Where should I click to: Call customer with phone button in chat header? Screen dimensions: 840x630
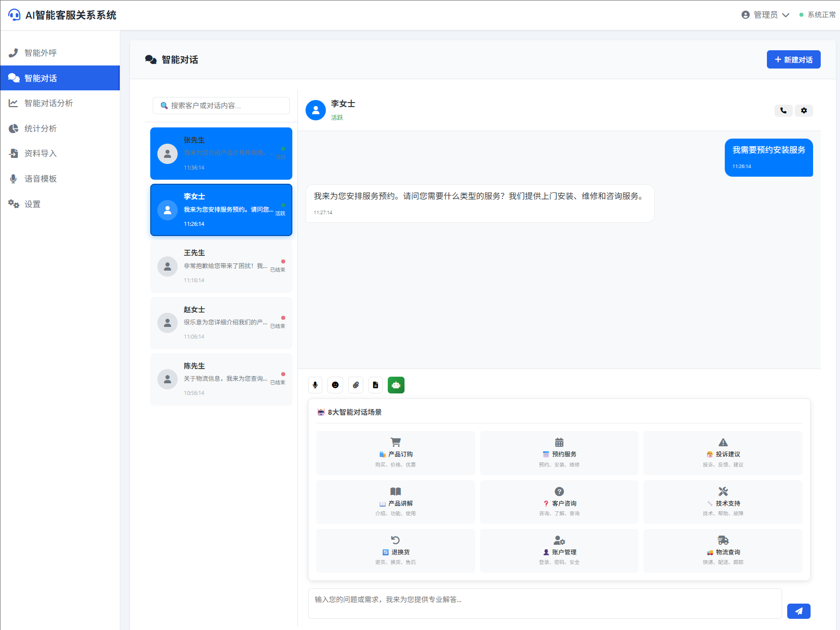coord(783,110)
